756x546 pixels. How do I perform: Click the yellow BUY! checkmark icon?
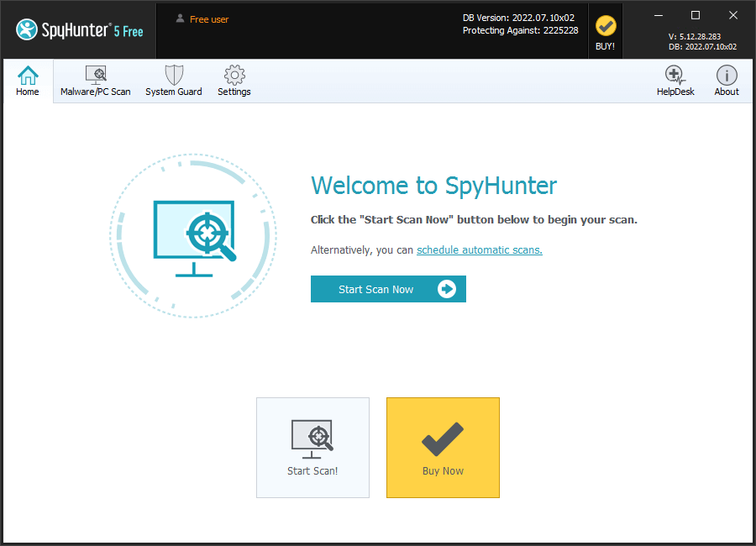[605, 25]
